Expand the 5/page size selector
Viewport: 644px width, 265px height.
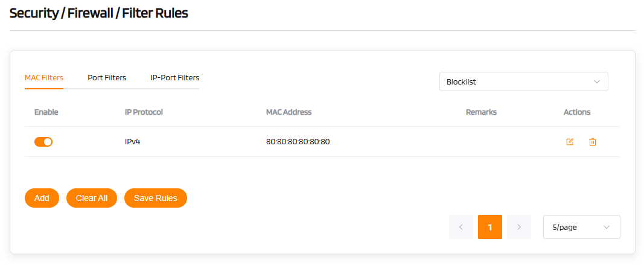(x=581, y=227)
